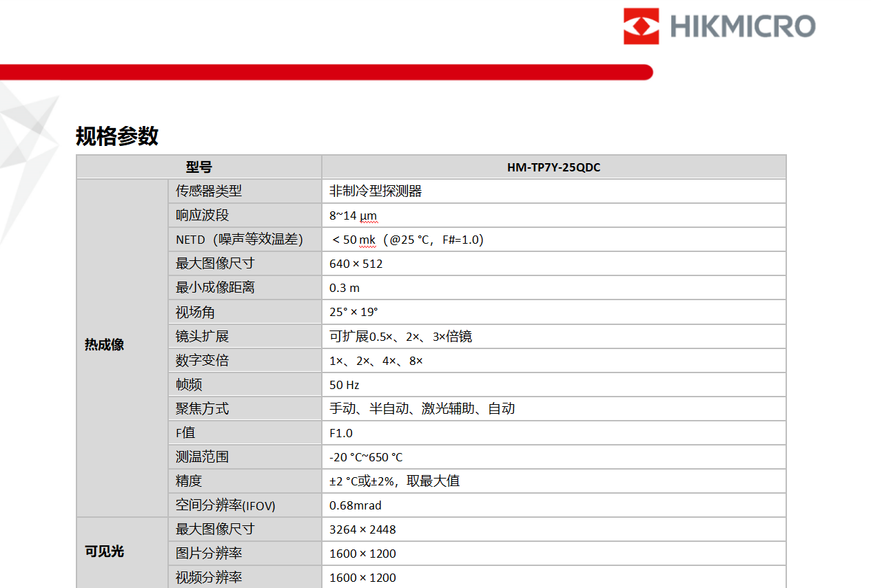Click the 0.3 m value
The width and height of the screenshot is (871, 588).
click(345, 288)
